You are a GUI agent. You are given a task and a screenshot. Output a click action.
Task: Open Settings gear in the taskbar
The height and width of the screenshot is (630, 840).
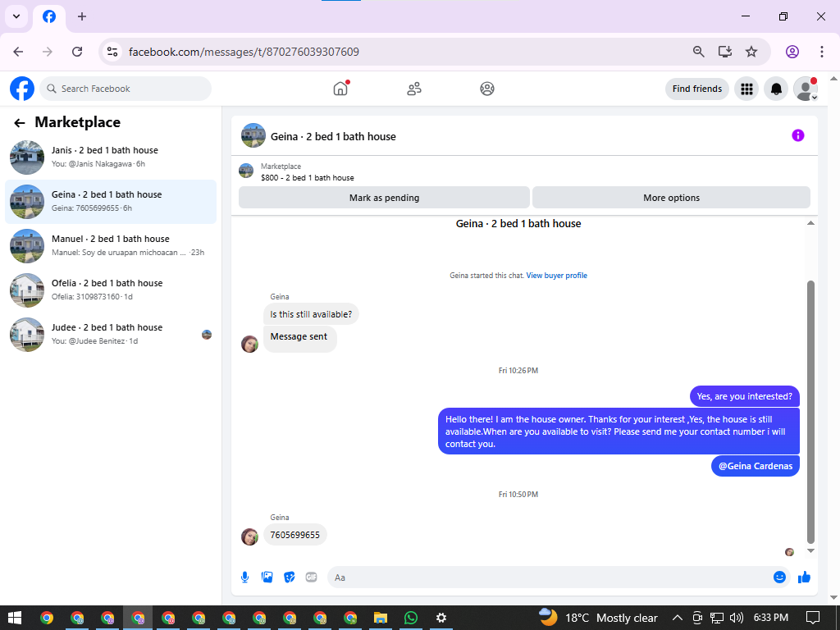[x=441, y=618]
